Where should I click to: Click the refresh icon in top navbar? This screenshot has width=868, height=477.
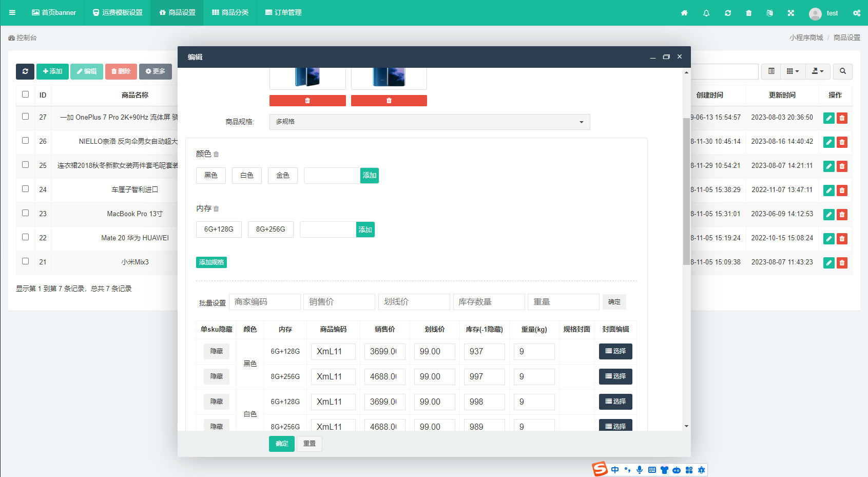click(x=727, y=13)
